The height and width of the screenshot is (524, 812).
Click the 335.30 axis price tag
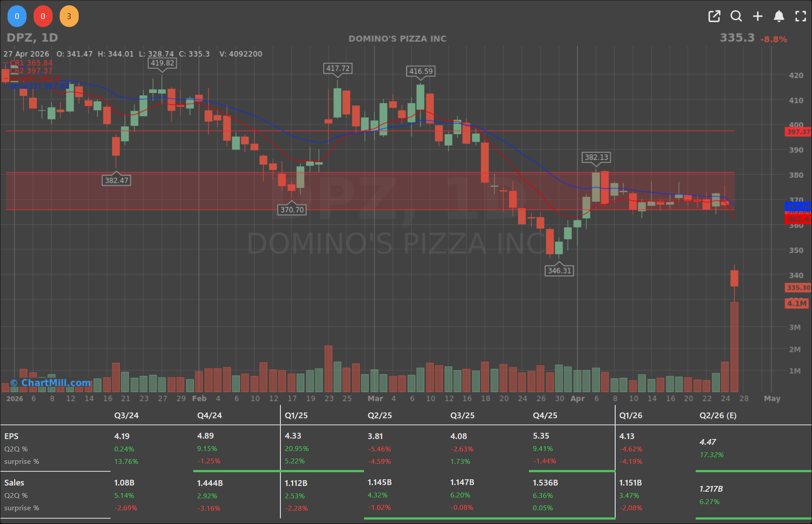click(798, 288)
